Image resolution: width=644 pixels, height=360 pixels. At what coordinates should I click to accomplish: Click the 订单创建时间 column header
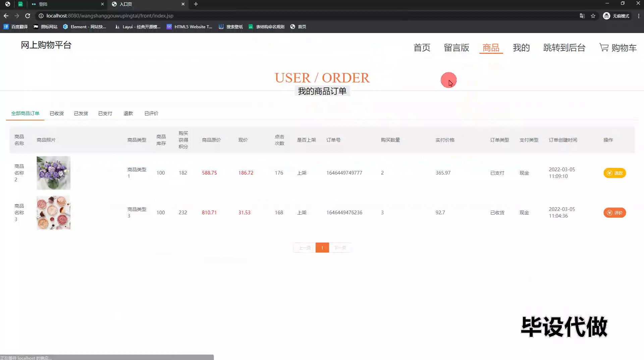[563, 140]
